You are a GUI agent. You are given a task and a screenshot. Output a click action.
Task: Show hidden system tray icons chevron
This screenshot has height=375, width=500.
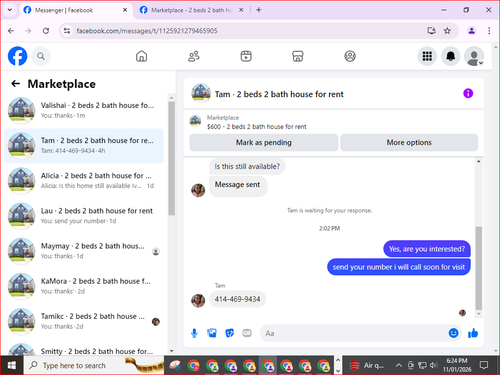tap(398, 365)
